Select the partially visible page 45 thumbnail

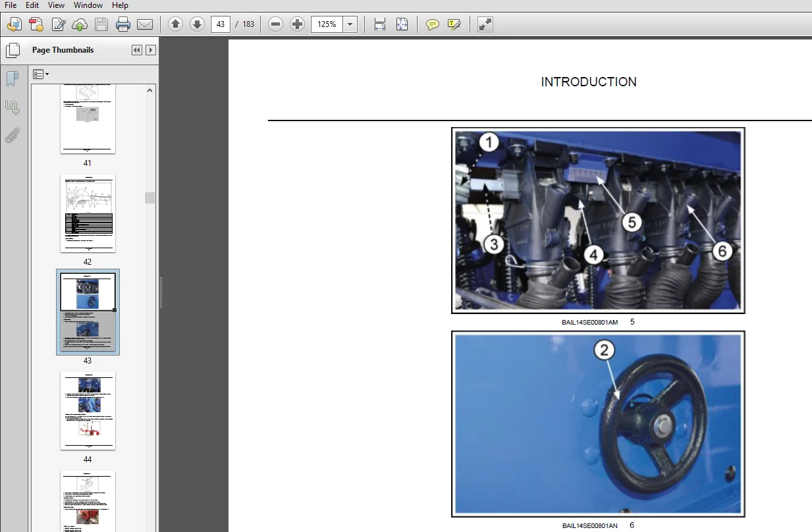88,501
